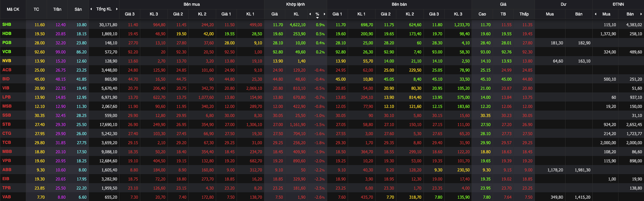Click ABB surplus buy value 1,178,20
Image resolution: width=644 pixels, height=201 pixels.
555,170
